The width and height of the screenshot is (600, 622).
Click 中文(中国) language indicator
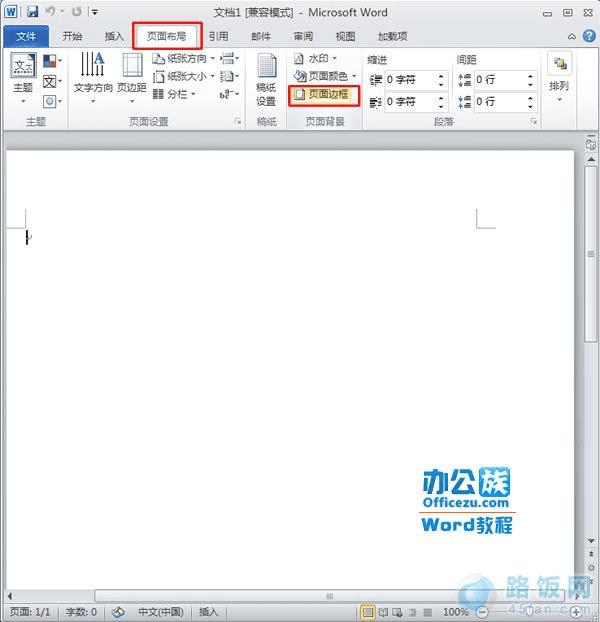(160, 612)
